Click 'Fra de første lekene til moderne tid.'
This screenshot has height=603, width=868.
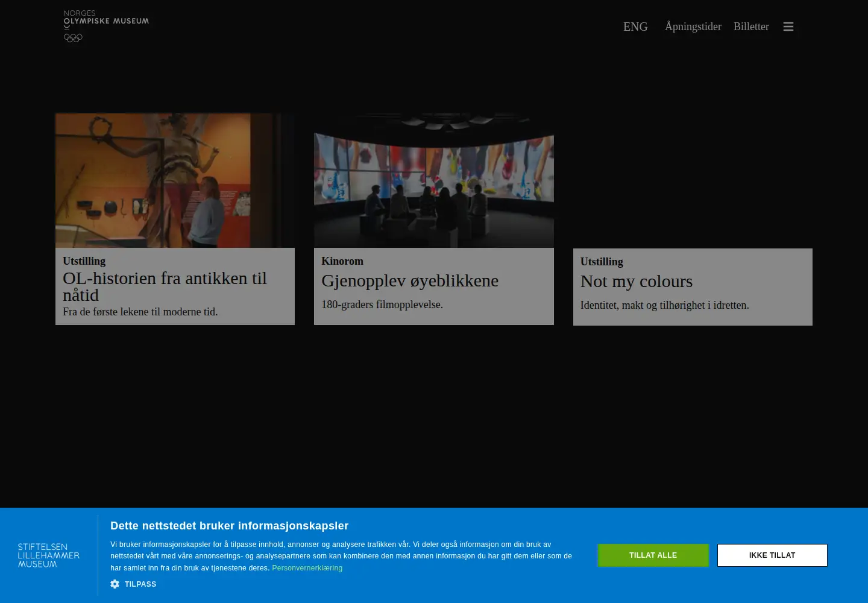point(140,312)
